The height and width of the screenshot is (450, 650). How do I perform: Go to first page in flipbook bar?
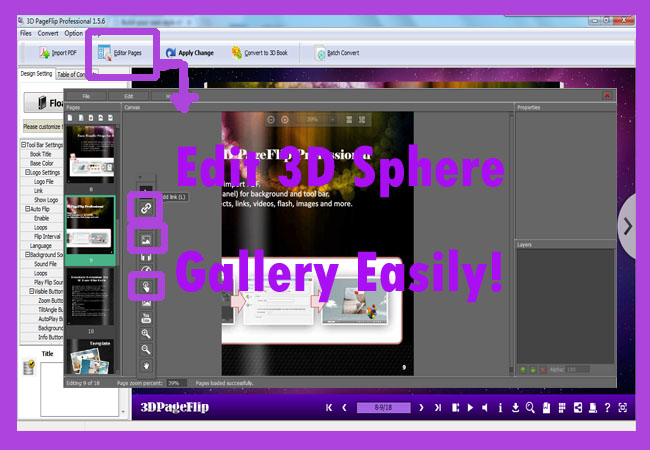(329, 408)
